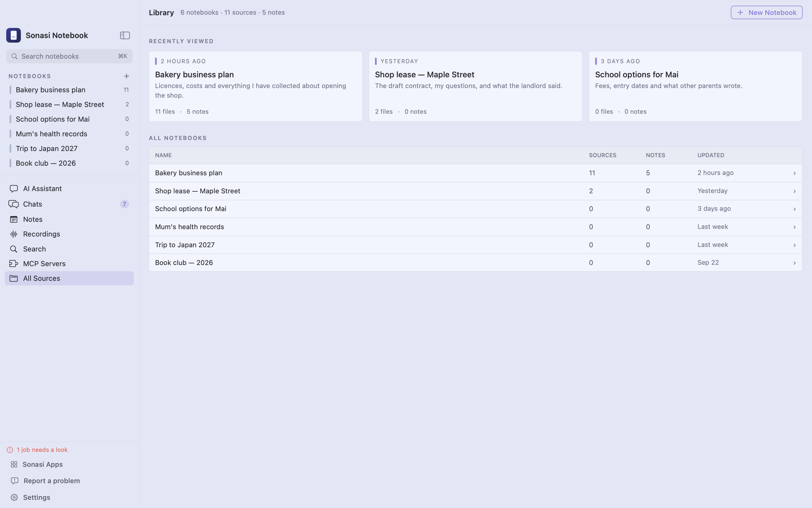This screenshot has width=812, height=508.
Task: Click the 1 job needs a look link
Action: pos(42,450)
